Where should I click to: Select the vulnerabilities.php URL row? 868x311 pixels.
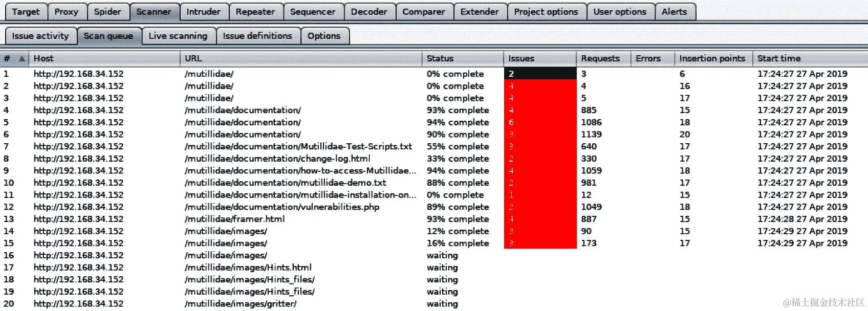[434, 207]
